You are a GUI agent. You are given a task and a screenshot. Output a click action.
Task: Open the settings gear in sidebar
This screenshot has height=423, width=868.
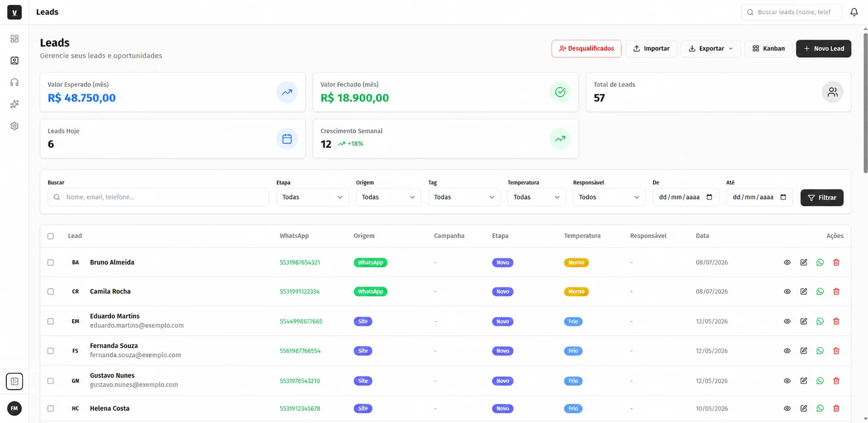(x=14, y=126)
